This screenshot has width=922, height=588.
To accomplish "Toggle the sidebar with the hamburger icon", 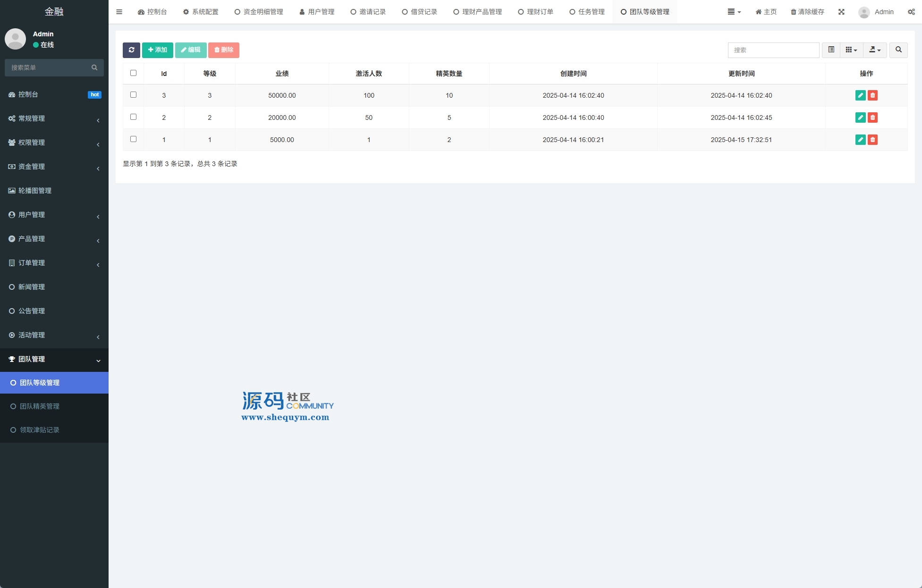I will (x=119, y=12).
